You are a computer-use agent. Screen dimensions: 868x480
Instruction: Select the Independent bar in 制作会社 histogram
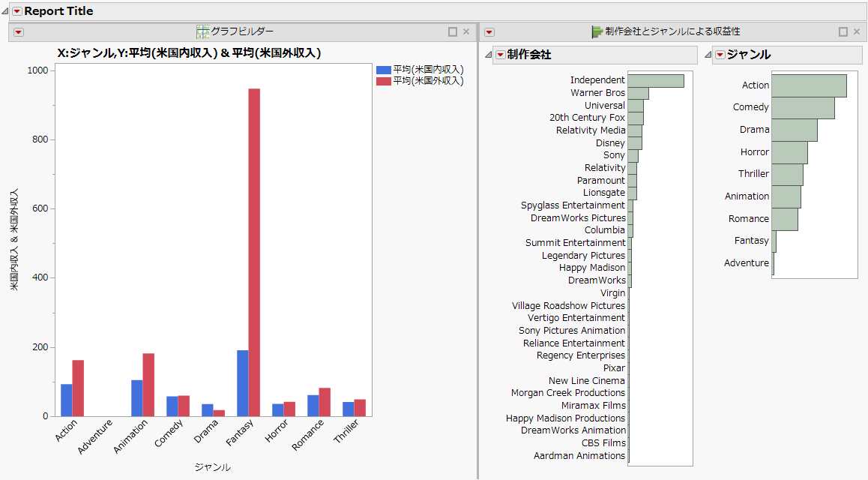pyautogui.click(x=656, y=81)
